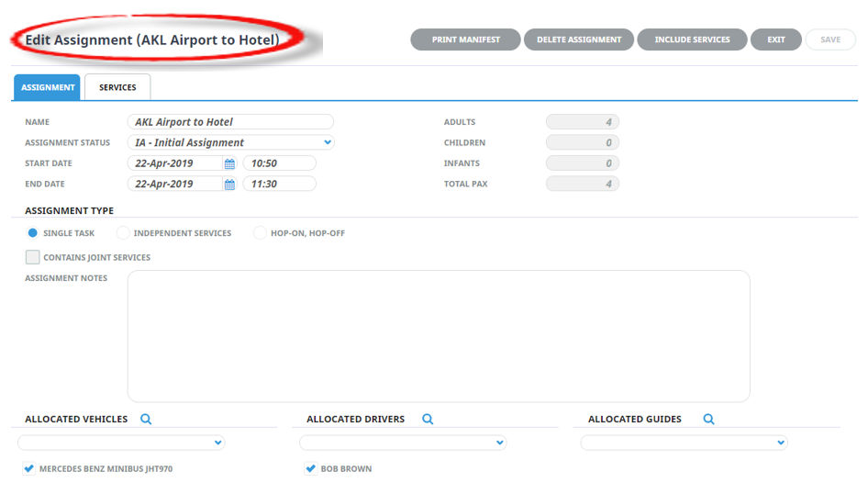Screen dimensions: 868x494
Task: Uncheck Mercedes Benz Minibus JHT970
Action: click(x=29, y=468)
